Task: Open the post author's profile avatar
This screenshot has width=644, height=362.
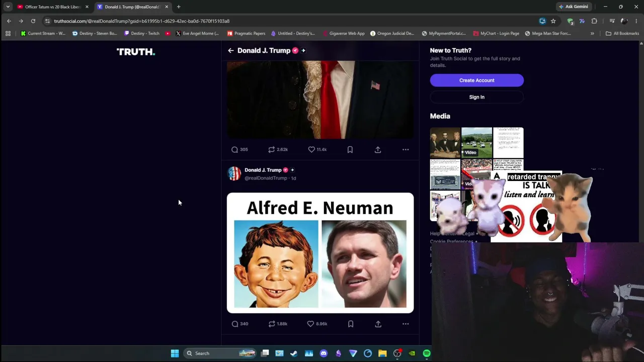Action: click(x=234, y=173)
